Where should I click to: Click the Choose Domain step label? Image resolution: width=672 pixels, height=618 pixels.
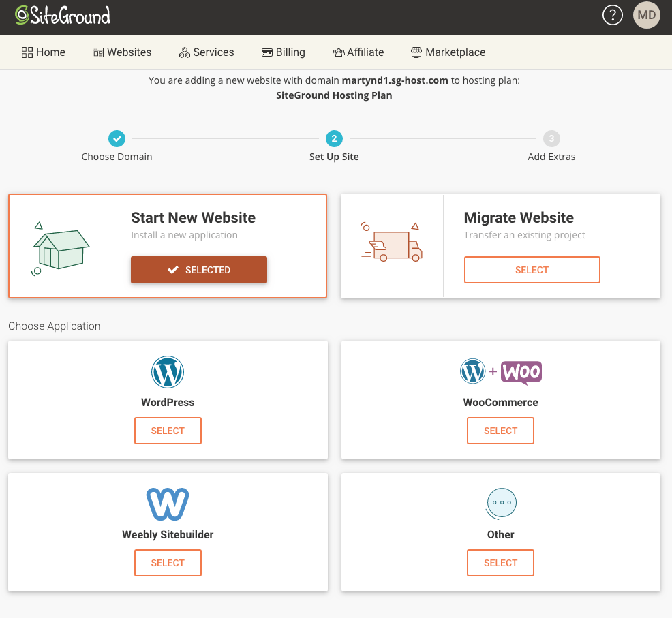(117, 157)
